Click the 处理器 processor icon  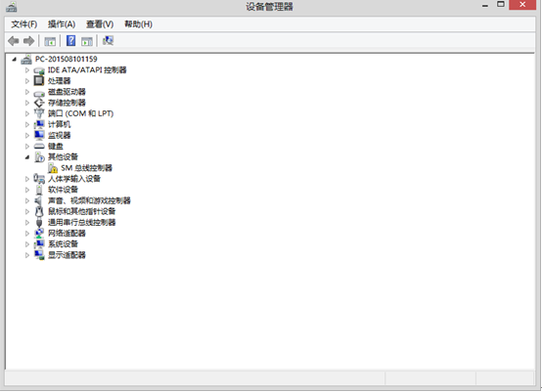[x=39, y=80]
